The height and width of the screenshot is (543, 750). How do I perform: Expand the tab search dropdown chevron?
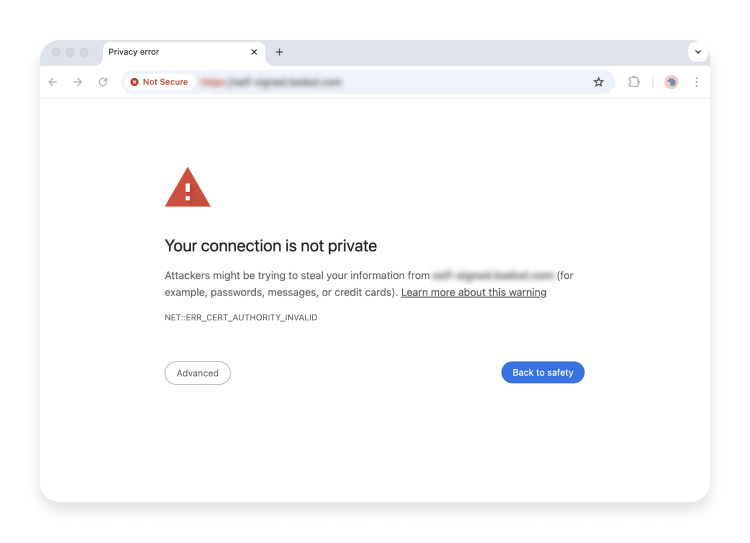pyautogui.click(x=697, y=52)
